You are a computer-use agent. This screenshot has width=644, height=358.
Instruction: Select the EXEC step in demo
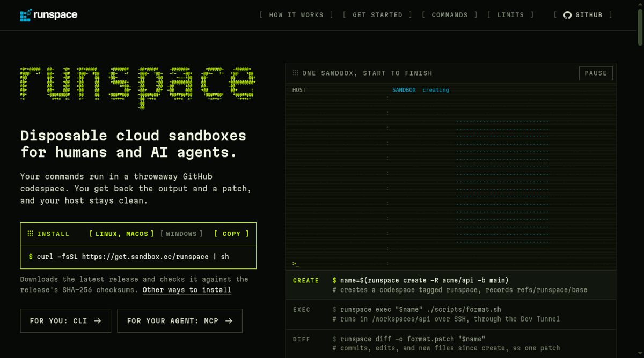click(451, 314)
